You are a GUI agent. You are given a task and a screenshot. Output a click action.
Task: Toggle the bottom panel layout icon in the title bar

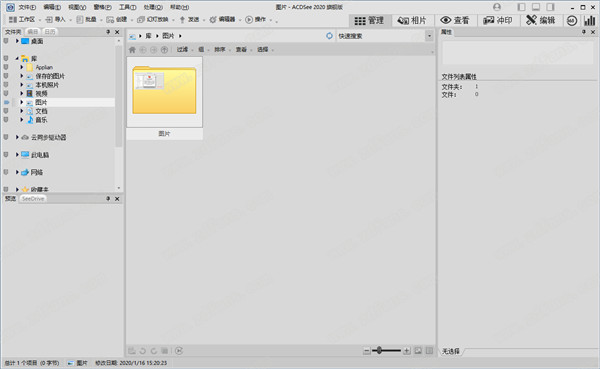(536, 7)
